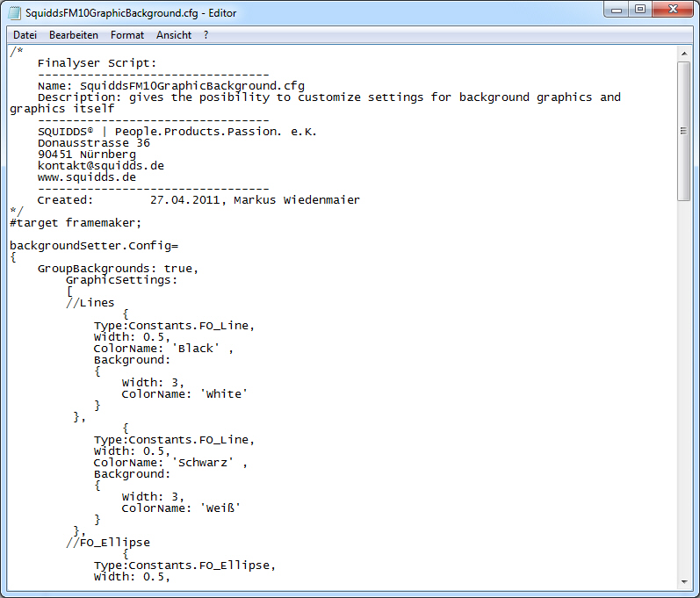Click the text 'www.squidds.de'
The height and width of the screenshot is (598, 700).
coord(87,177)
